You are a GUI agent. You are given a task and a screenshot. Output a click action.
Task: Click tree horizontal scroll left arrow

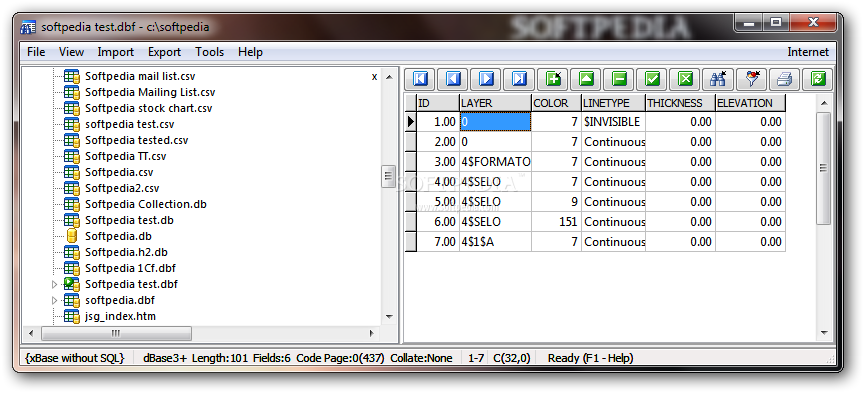click(x=31, y=333)
